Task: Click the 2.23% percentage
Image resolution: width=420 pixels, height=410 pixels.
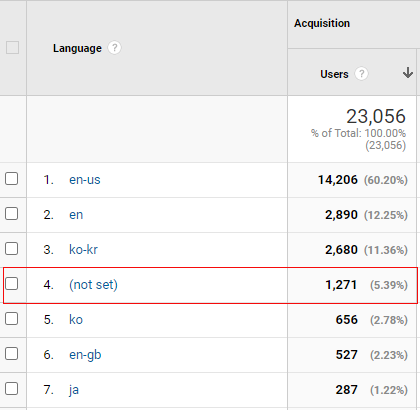Action: click(389, 355)
